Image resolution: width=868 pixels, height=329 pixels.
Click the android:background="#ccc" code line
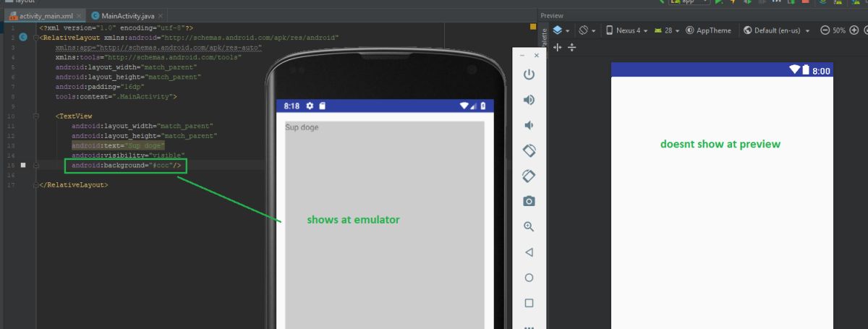126,166
